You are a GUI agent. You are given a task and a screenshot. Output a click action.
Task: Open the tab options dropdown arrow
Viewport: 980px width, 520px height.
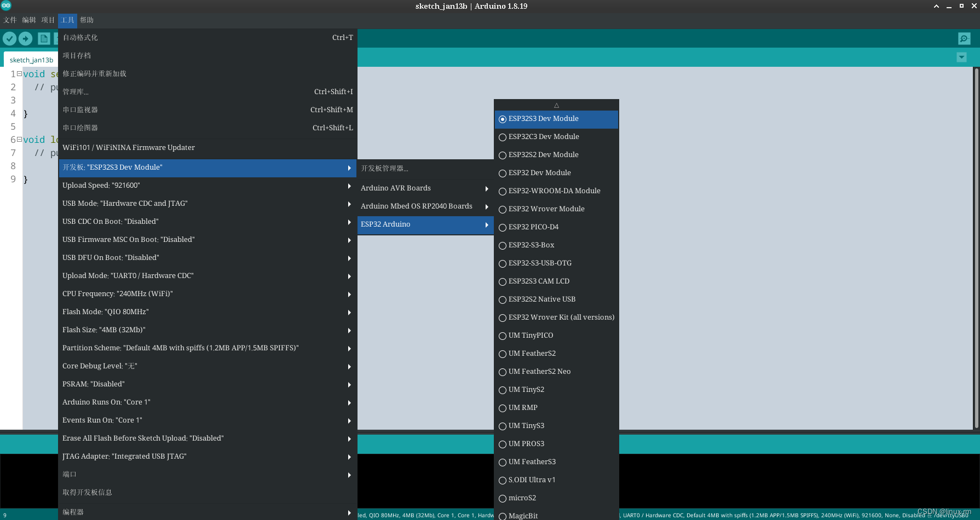pyautogui.click(x=961, y=57)
